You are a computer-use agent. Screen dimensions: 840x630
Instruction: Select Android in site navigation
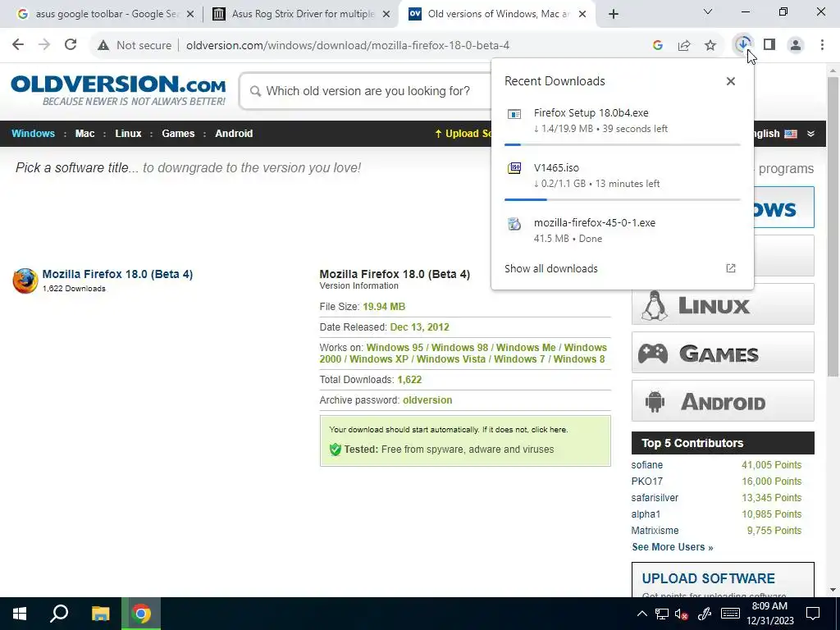[234, 134]
